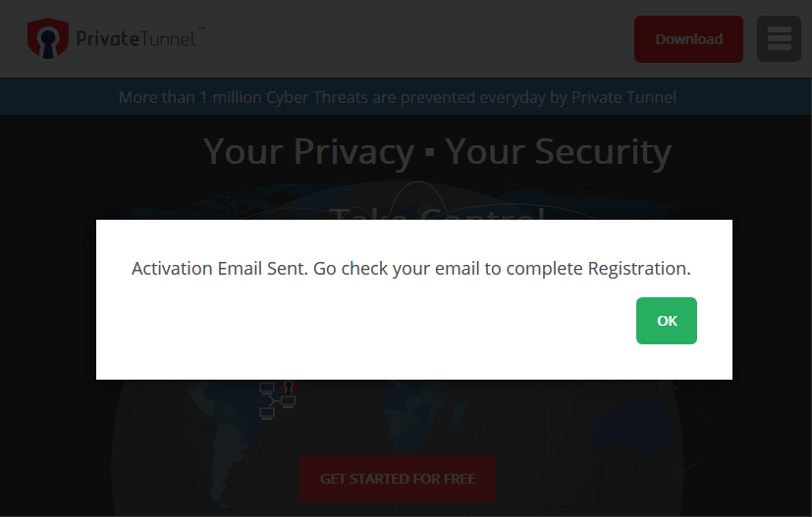Click the square separator between Privacy and Your

pos(429,154)
